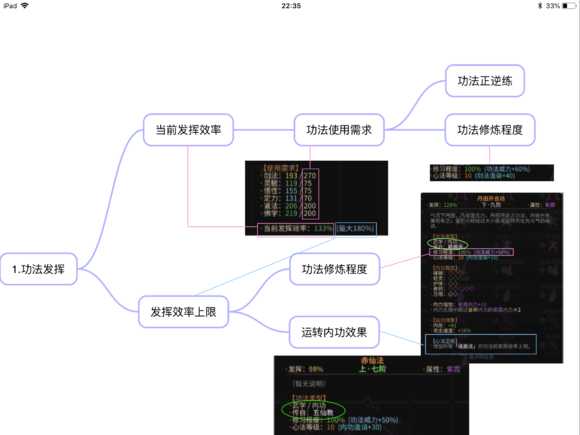Viewport: 580px width, 435px height.
Task: Select the root node 1.功法发挥
Action: tap(38, 269)
